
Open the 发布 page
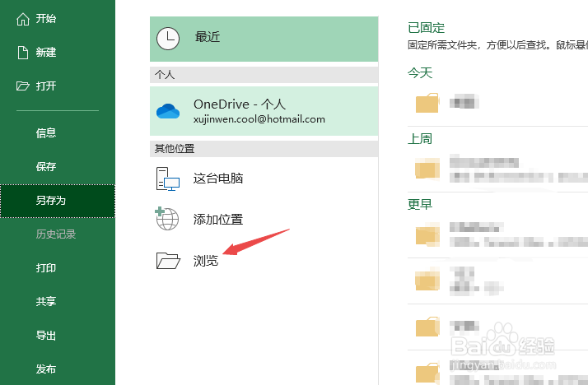(58, 369)
